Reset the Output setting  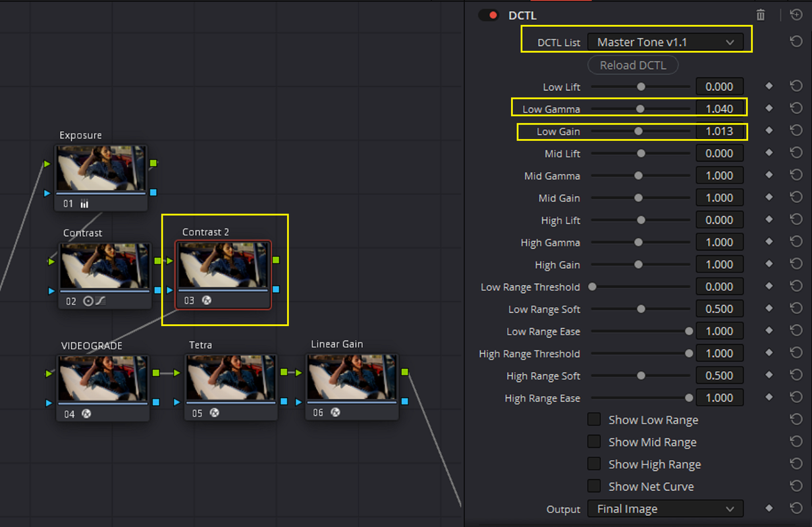tap(796, 509)
